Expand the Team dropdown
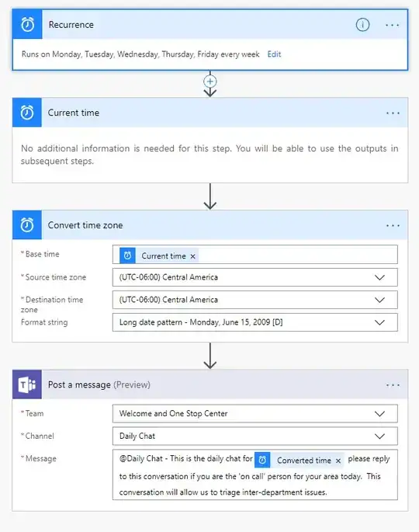419x532 pixels. [x=379, y=414]
